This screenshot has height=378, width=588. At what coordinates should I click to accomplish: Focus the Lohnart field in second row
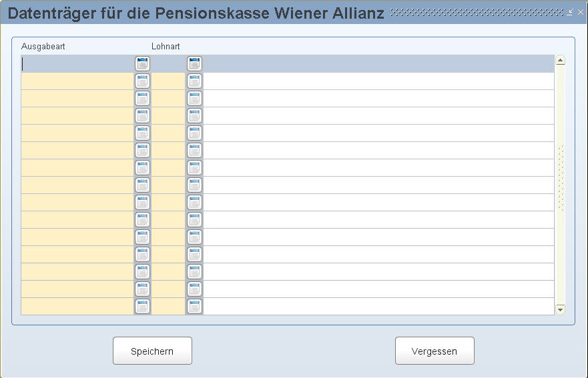pyautogui.click(x=168, y=81)
